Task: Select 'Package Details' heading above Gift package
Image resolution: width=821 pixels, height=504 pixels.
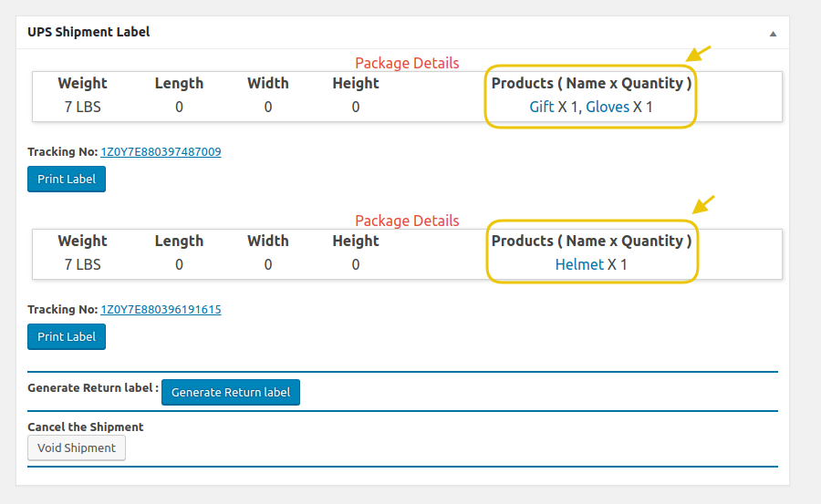Action: (x=407, y=63)
